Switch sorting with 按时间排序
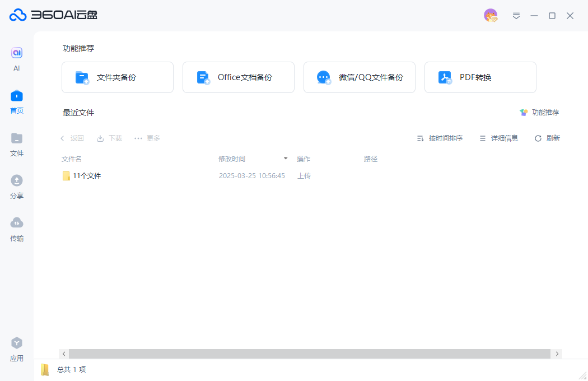The width and height of the screenshot is (588, 381). coord(440,138)
